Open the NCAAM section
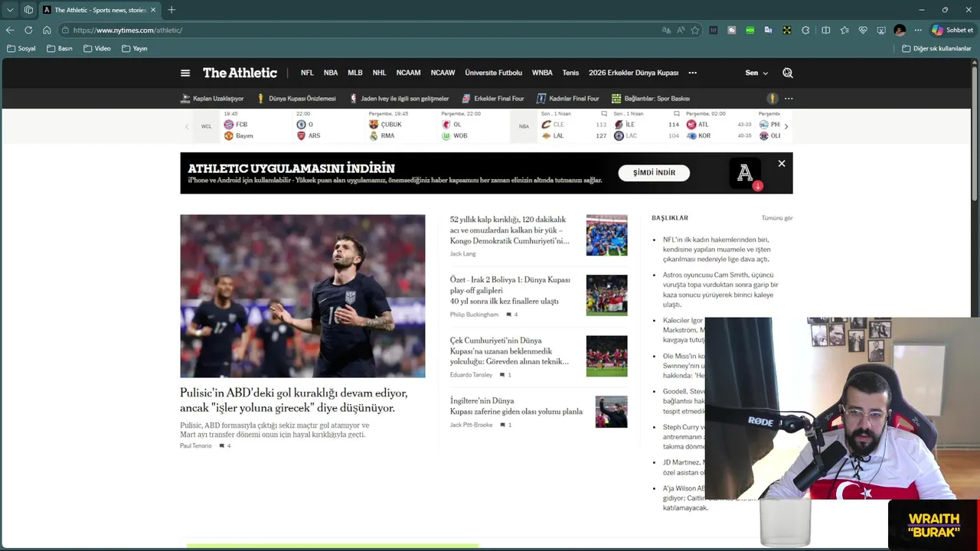 (x=408, y=73)
